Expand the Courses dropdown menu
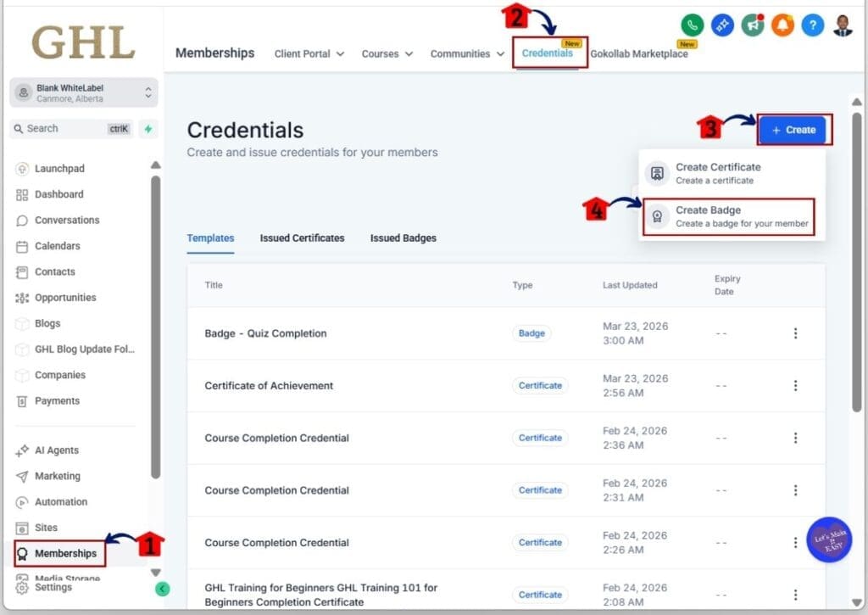The width and height of the screenshot is (868, 615). [386, 53]
